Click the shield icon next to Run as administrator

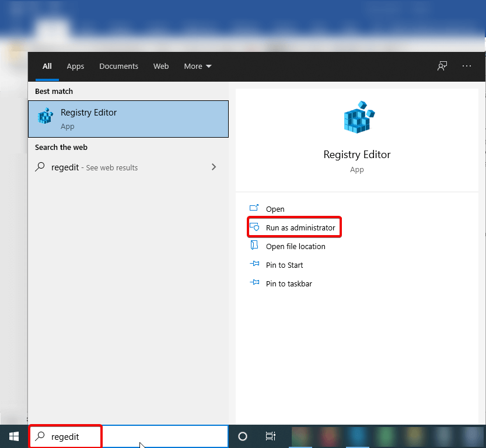pyautogui.click(x=255, y=227)
